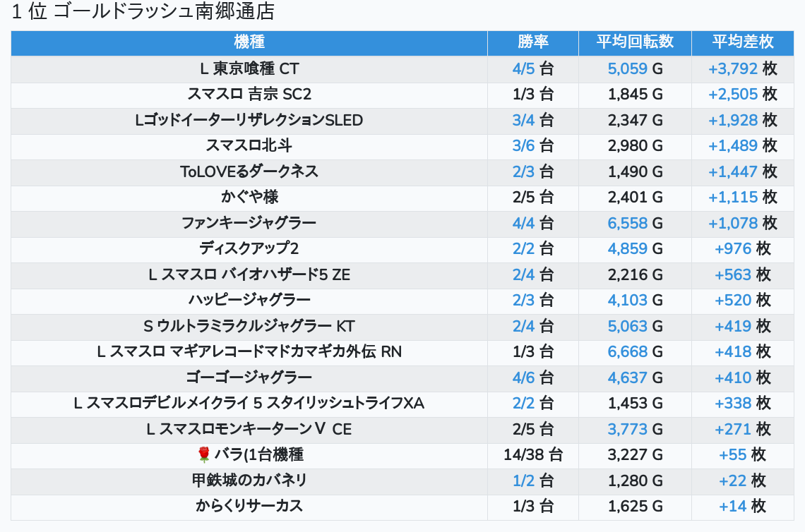Viewport: 805px width, 532px height.
Task: Click average spins value 3,773 G
Action: click(635, 429)
